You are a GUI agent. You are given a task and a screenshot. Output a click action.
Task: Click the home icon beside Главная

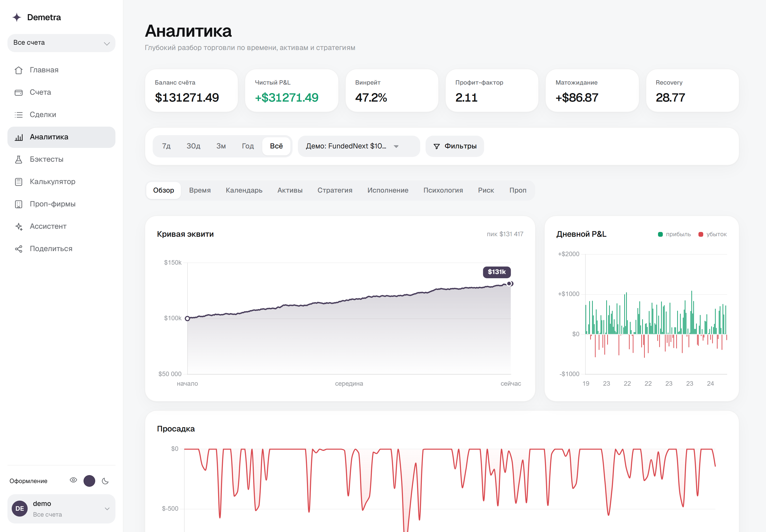19,70
